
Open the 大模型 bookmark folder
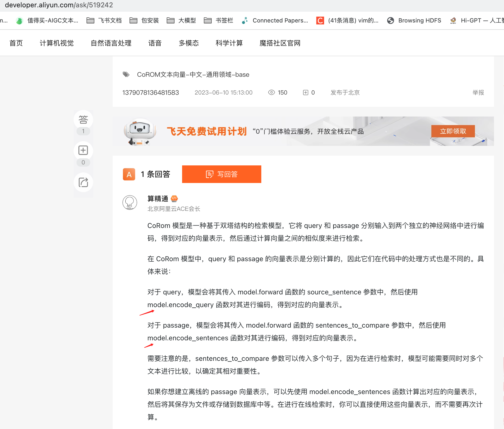click(x=181, y=21)
